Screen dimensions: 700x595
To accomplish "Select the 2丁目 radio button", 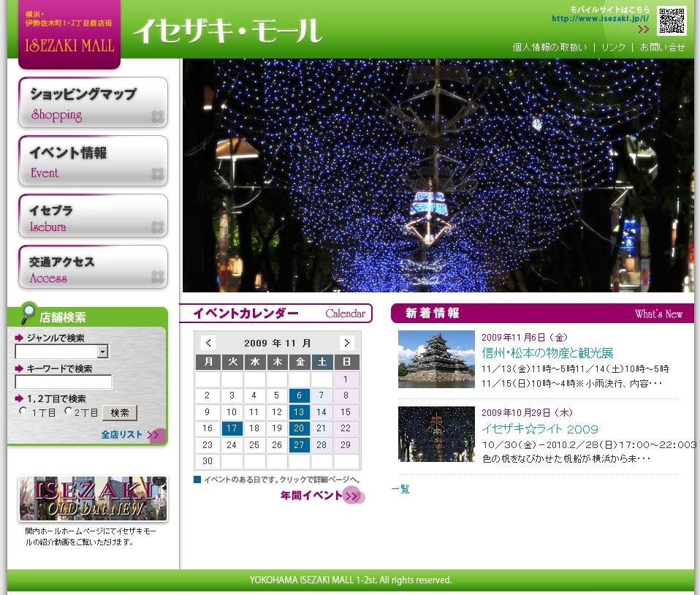I will (69, 412).
